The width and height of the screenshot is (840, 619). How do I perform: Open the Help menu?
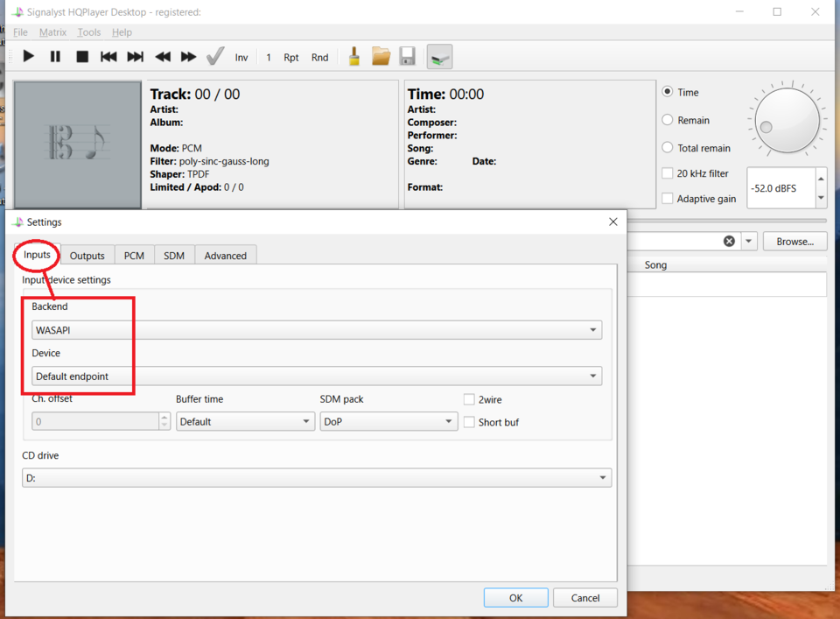click(122, 32)
